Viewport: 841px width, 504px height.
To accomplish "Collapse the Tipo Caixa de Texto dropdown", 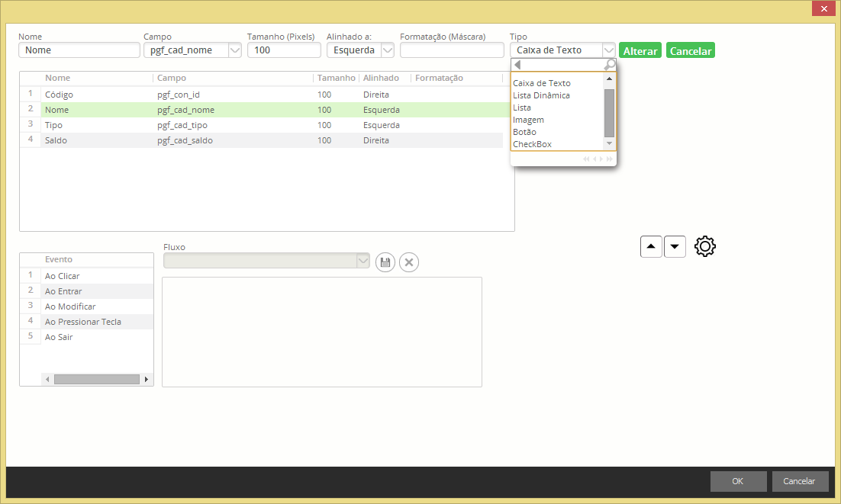I will point(608,50).
